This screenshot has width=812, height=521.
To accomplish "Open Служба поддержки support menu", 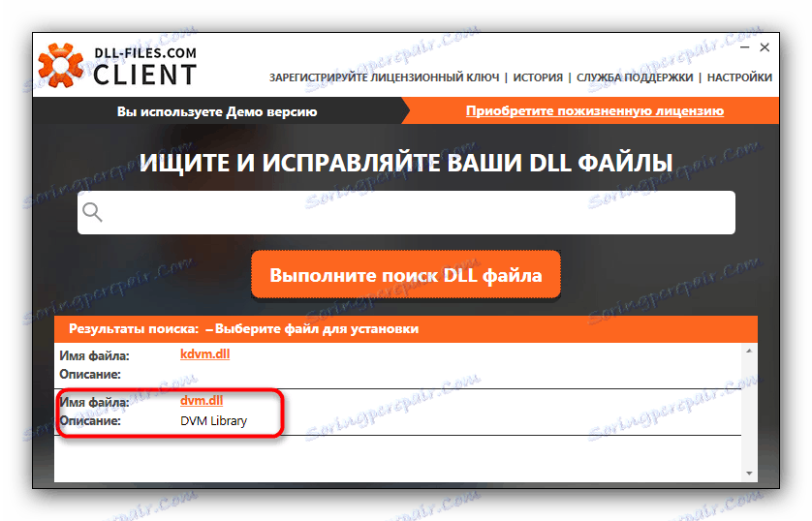I will pos(635,77).
